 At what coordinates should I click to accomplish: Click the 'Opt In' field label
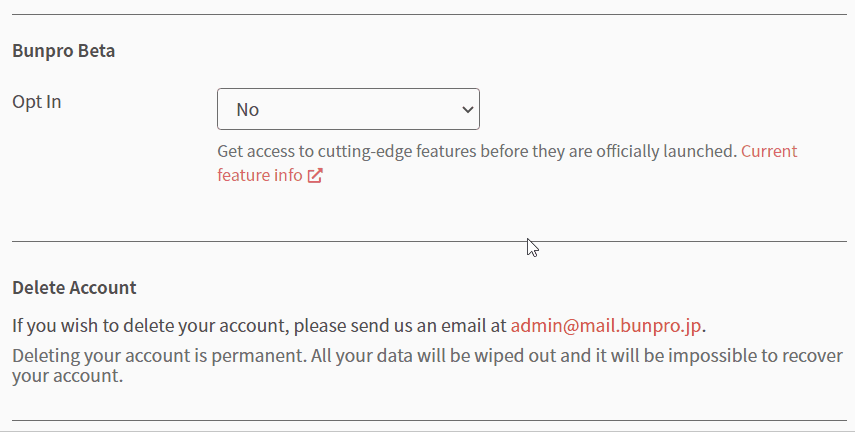coord(37,102)
